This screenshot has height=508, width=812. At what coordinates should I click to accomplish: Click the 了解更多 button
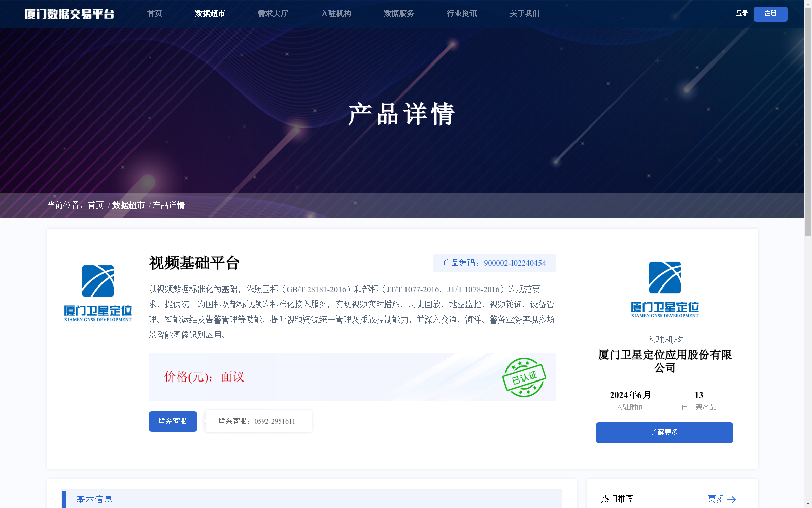[x=664, y=433]
